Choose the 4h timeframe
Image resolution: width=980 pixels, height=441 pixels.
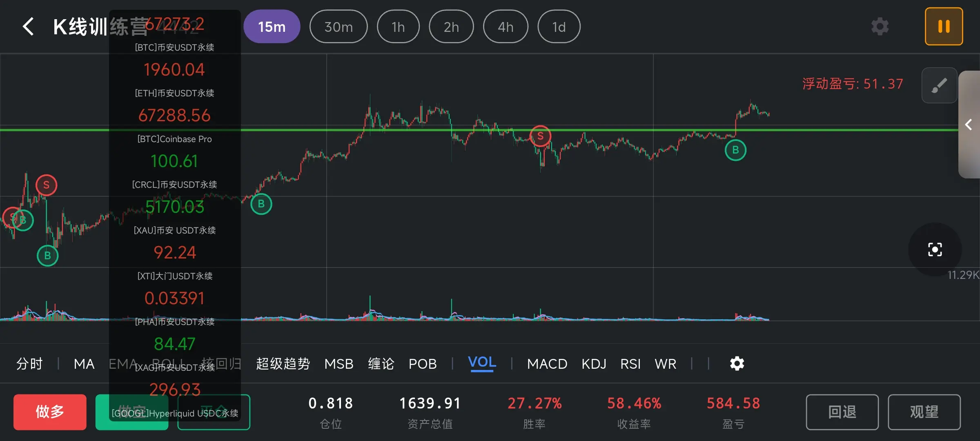click(505, 27)
